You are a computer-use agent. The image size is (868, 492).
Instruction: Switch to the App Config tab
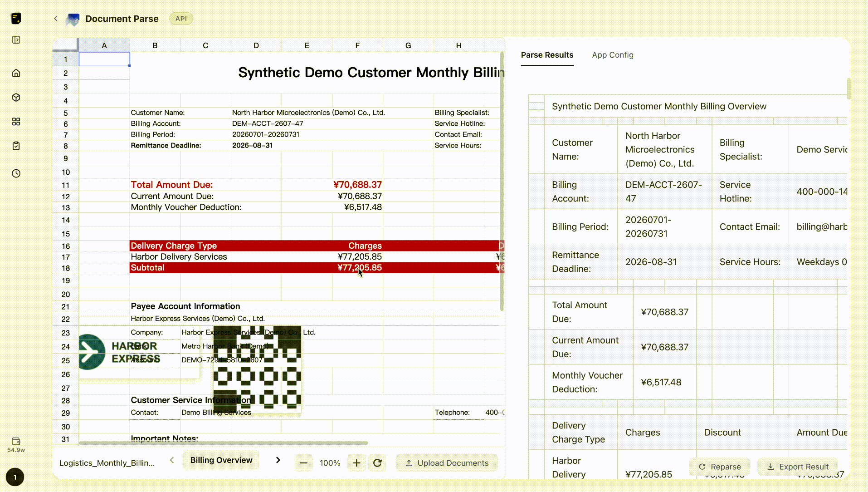click(613, 55)
